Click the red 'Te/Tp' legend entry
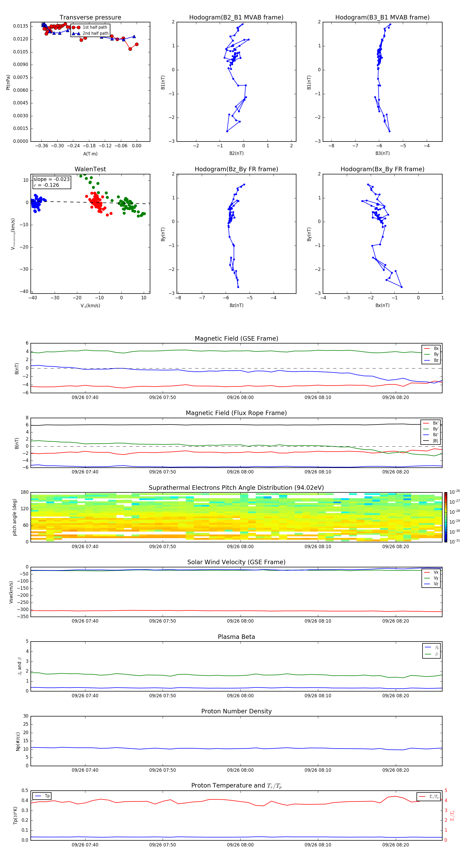Viewport: 473px width, 868px height. (x=429, y=796)
